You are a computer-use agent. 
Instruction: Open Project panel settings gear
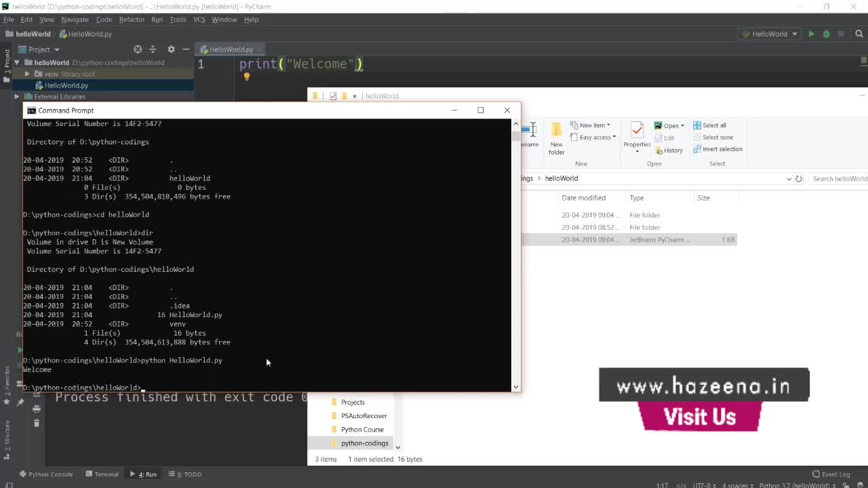(171, 49)
